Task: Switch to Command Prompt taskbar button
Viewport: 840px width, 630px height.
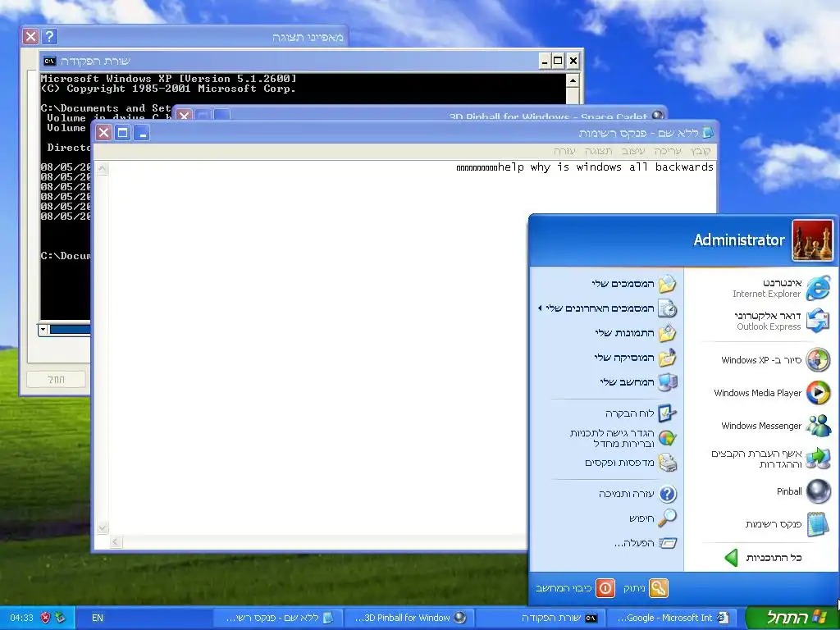Action: tap(541, 618)
